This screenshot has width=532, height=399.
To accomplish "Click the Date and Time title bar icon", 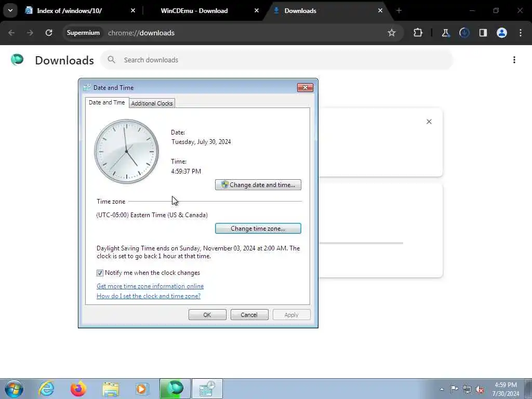I will pyautogui.click(x=87, y=87).
